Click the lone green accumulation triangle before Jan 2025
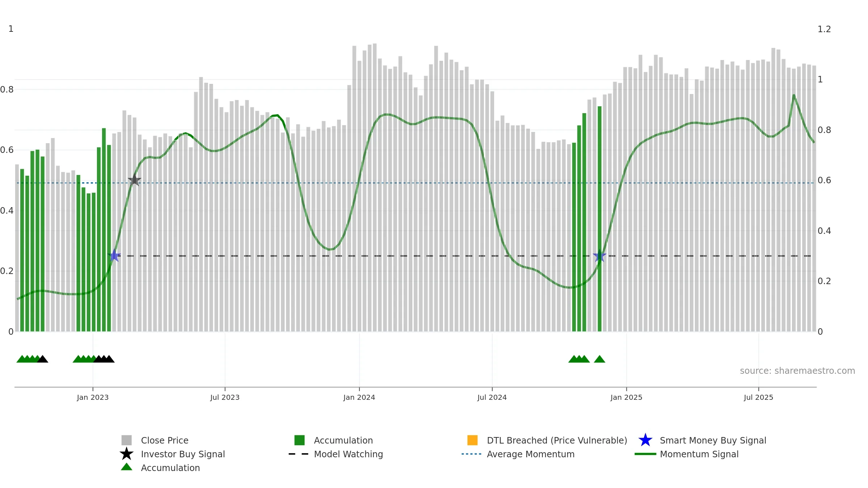Image resolution: width=868 pixels, height=488 pixels. (x=599, y=359)
